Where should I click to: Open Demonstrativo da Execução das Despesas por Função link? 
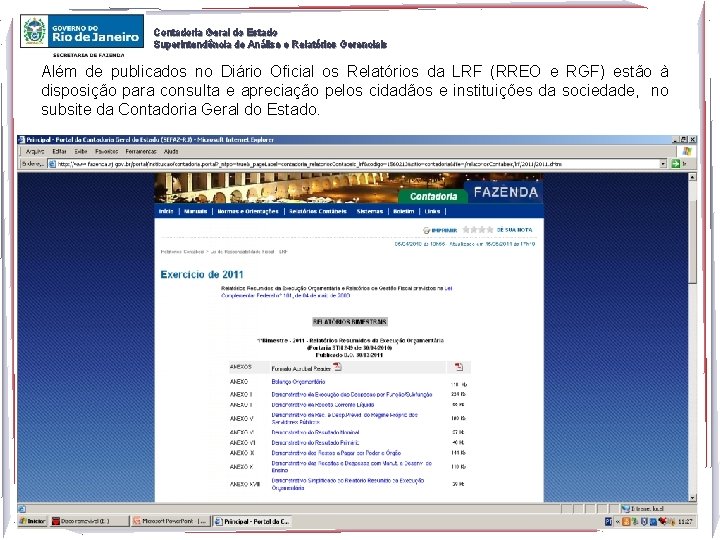[x=352, y=394]
